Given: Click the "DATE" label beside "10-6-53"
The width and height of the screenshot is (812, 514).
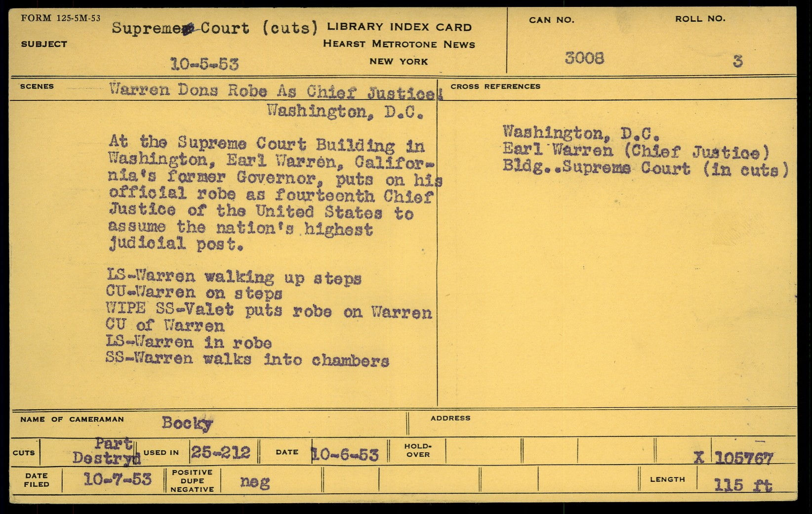Looking at the screenshot, I should coord(287,452).
